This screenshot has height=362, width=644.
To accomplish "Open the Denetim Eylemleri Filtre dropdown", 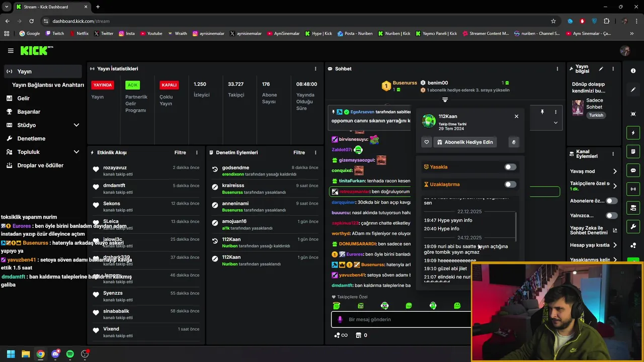I will [299, 152].
